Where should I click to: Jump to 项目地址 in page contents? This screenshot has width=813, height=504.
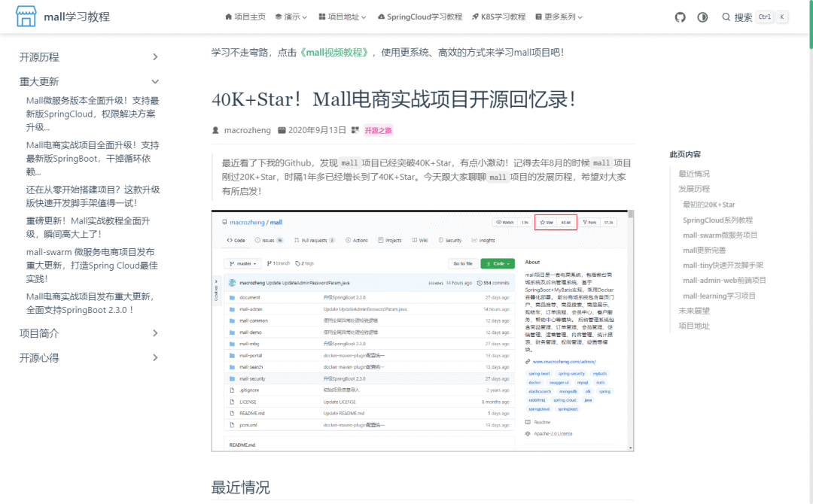click(694, 326)
